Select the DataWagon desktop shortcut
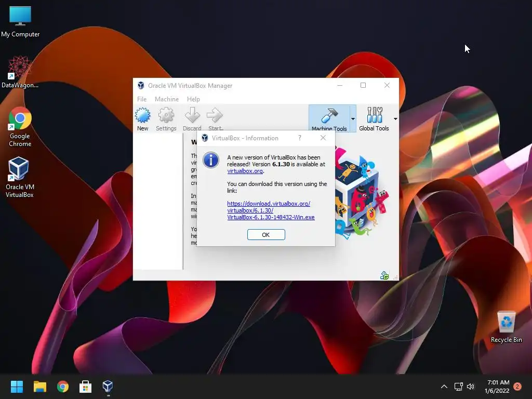532x399 pixels. pyautogui.click(x=20, y=72)
